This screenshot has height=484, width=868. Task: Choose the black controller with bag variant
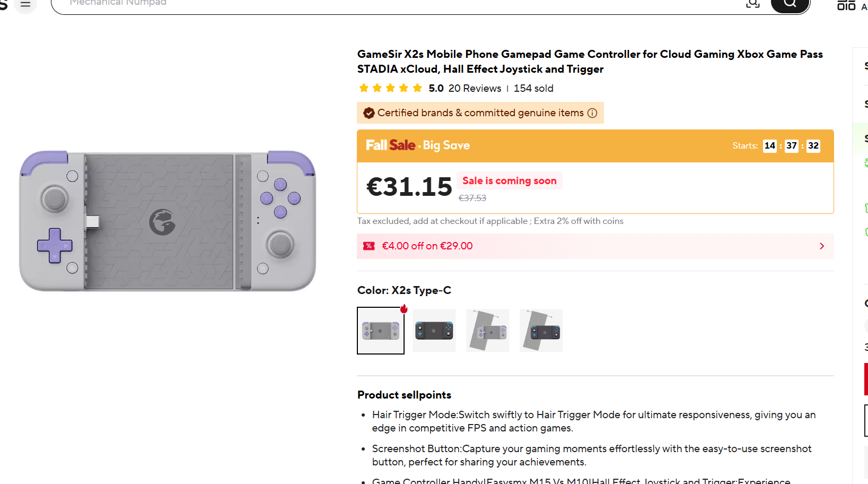[541, 331]
